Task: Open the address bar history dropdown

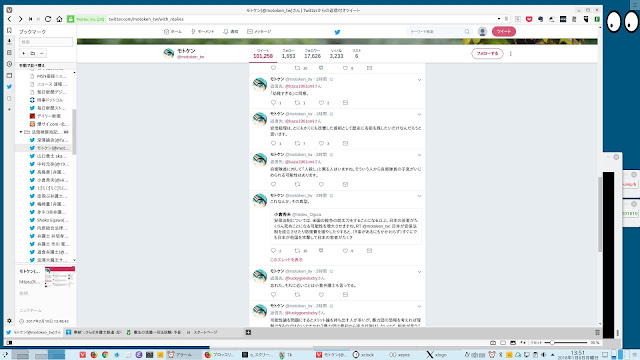Action: click(x=499, y=19)
